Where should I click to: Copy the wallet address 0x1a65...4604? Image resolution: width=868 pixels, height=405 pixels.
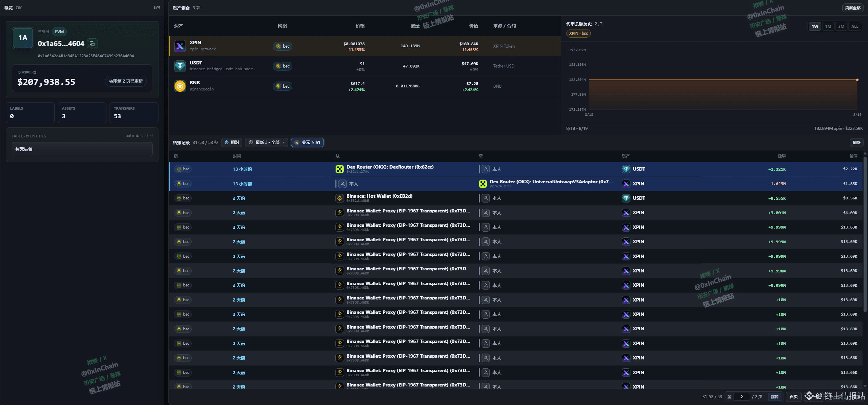(92, 44)
